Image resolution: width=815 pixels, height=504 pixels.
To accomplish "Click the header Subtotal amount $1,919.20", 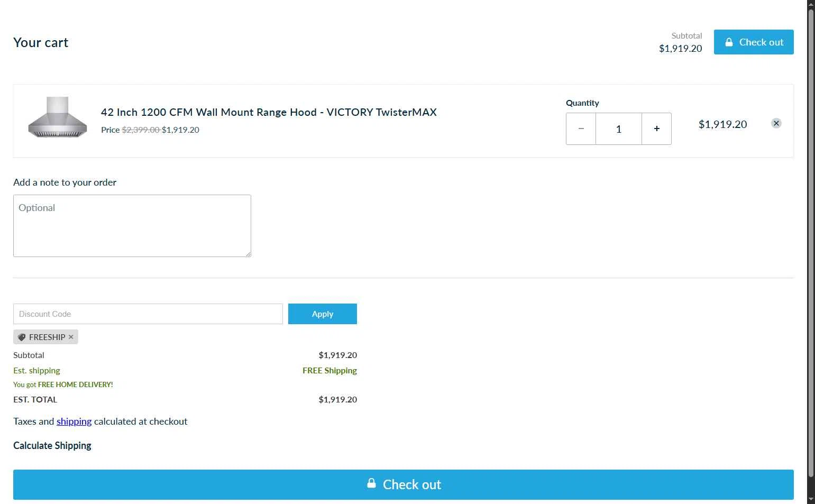I will point(680,48).
